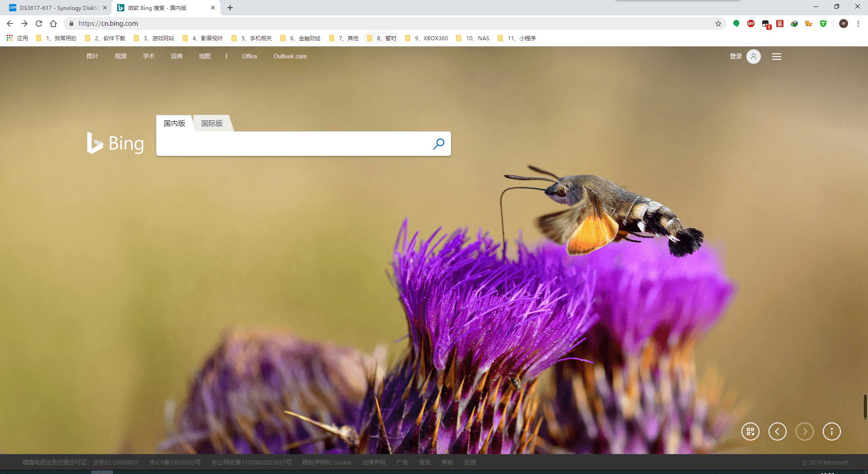
Task: Open Chrome's three-dot menu
Action: [x=858, y=24]
